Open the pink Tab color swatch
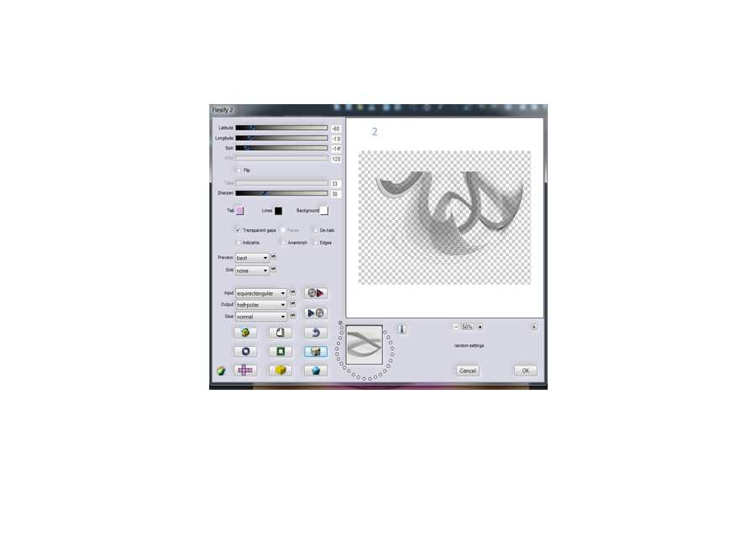Screen dimensions: 756x546 [x=240, y=211]
